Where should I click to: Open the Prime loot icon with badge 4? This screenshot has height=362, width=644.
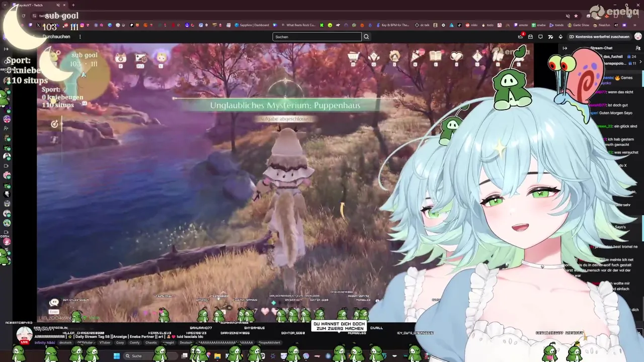(521, 36)
